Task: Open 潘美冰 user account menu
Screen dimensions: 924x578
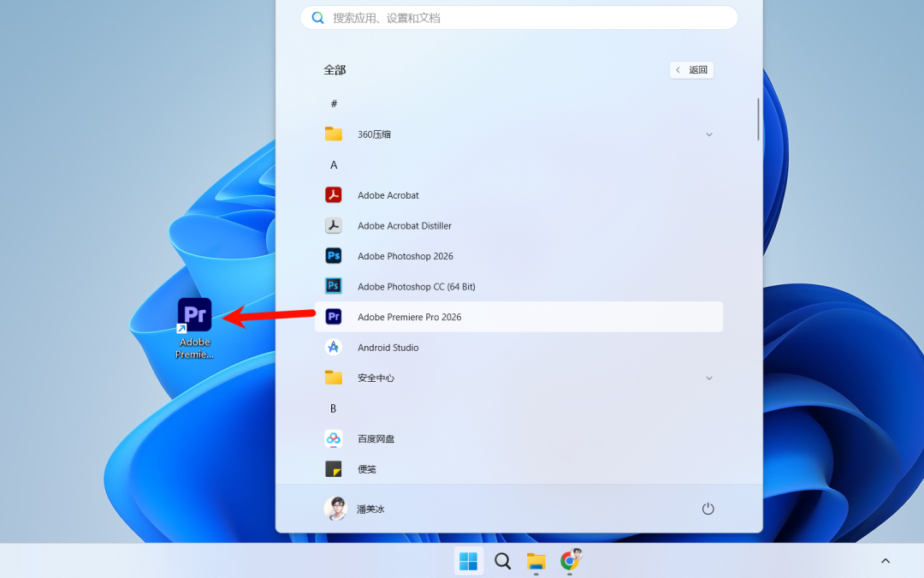Action: 355,509
